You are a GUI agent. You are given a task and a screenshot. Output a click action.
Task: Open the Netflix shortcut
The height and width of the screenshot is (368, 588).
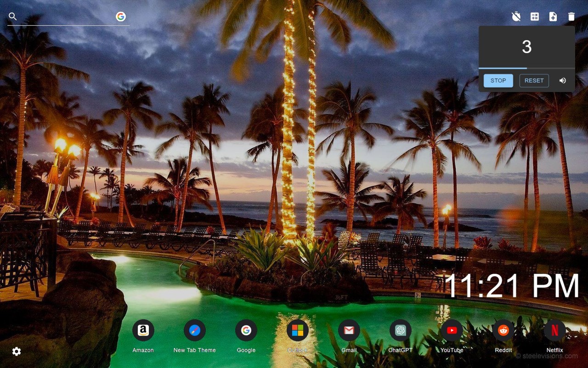pos(555,330)
